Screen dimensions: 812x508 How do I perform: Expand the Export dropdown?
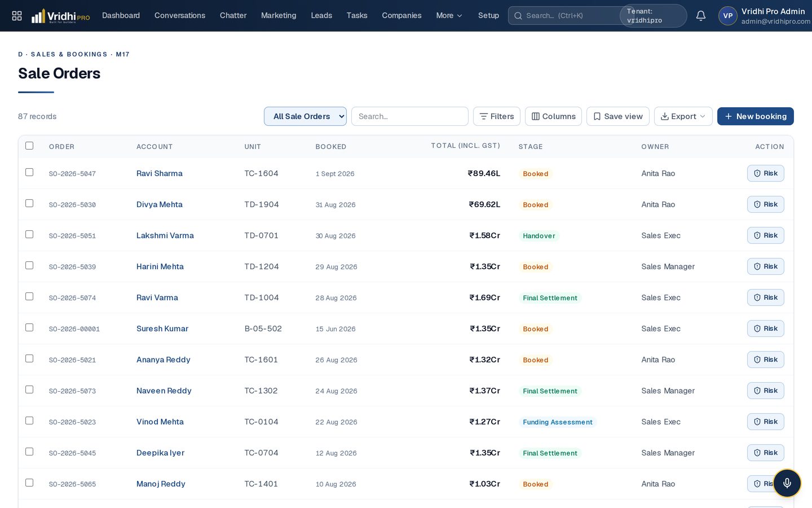[x=683, y=116]
